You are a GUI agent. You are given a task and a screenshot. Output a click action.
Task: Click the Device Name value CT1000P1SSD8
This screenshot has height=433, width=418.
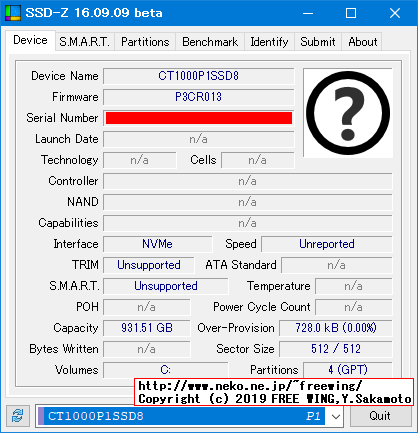click(199, 76)
